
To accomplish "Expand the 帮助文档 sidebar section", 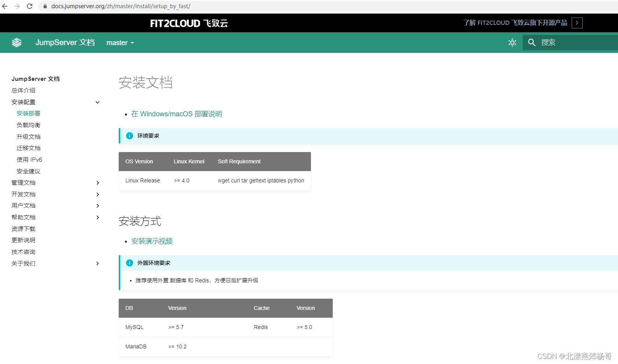I will click(x=98, y=217).
